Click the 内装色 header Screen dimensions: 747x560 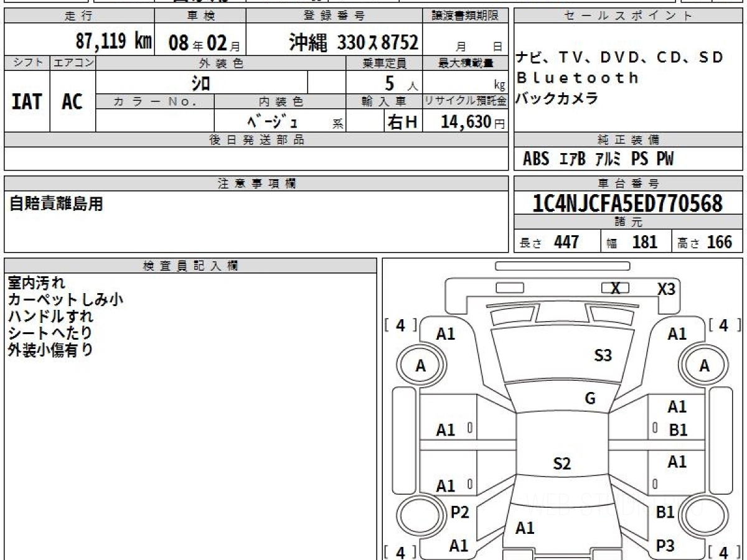click(x=280, y=101)
